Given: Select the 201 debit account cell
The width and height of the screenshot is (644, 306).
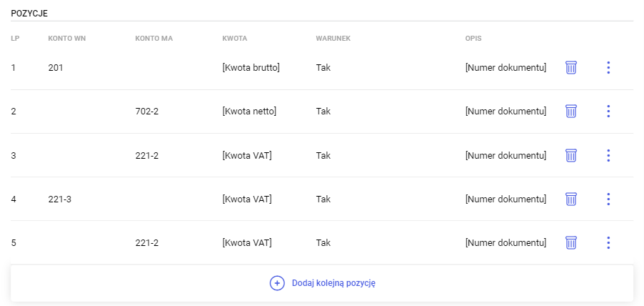Looking at the screenshot, I should click(56, 68).
